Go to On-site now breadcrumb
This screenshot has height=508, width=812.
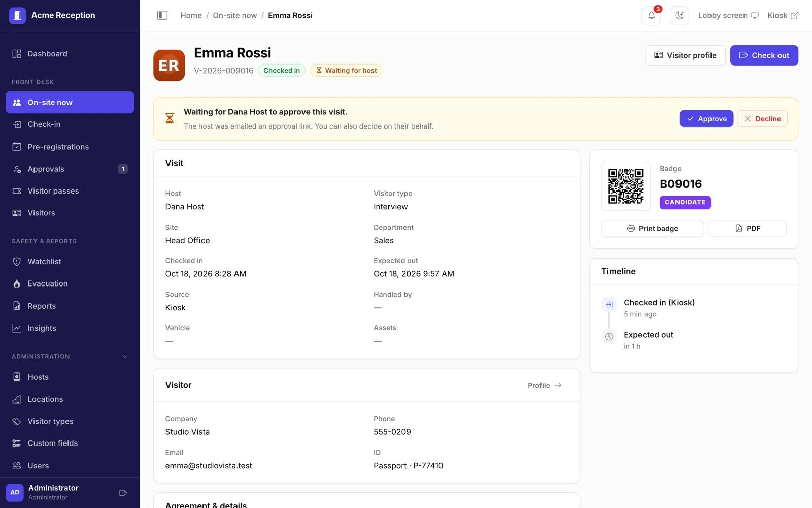pyautogui.click(x=235, y=15)
